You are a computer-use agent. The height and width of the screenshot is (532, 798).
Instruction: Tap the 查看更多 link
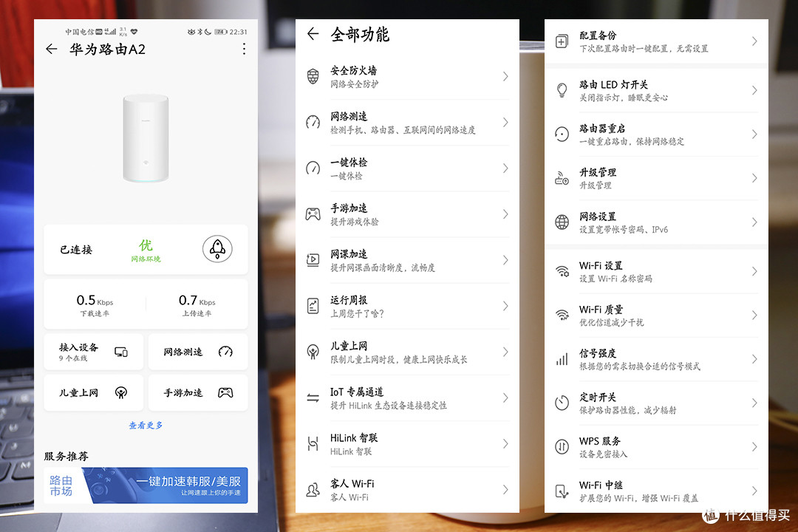tap(146, 425)
